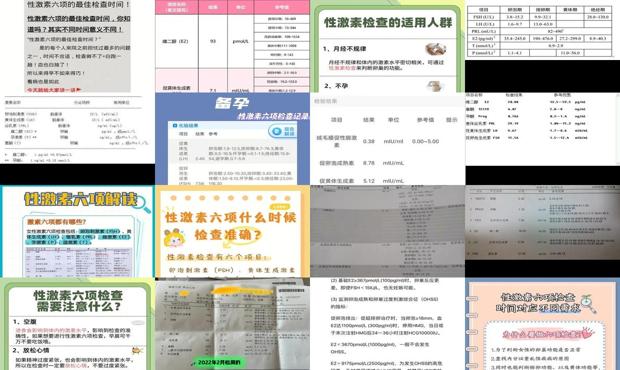Viewport: 620px width, 370px height.
Task: Open the 性激素六项什么时候检查准确 thumbnail
Action: pos(232,231)
